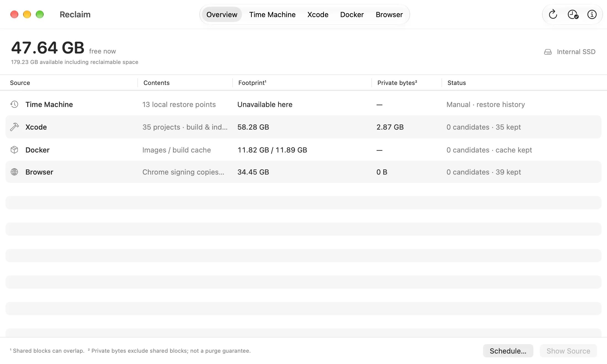This screenshot has width=607, height=364.
Task: Click 'Images / build cache' contents cell
Action: pos(177,150)
